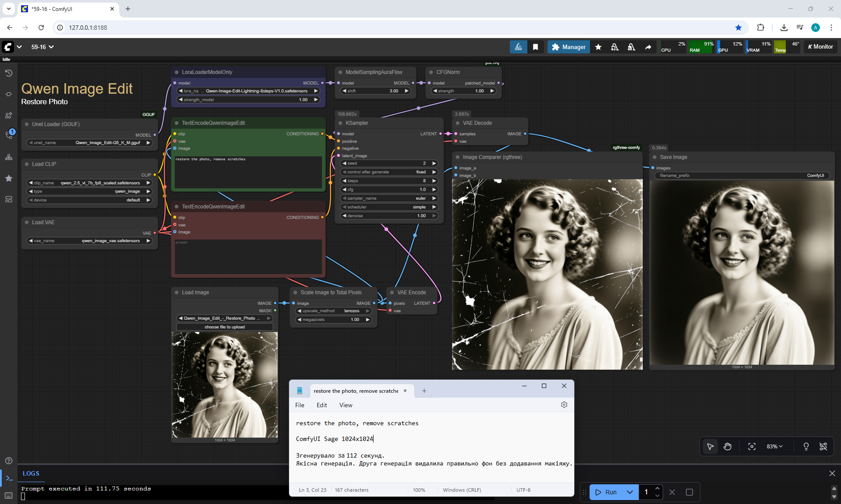Click the Manager button
Image resolution: width=841 pixels, height=504 pixels.
tap(569, 47)
